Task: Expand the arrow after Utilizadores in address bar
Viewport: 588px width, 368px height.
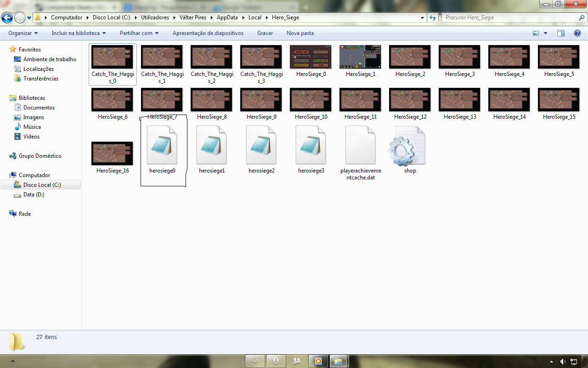Action: point(174,17)
